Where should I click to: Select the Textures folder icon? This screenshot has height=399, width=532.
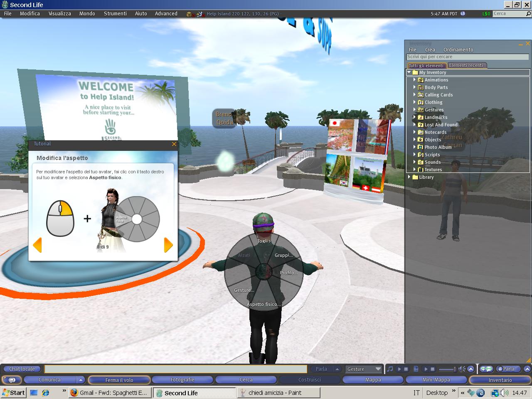pos(421,170)
